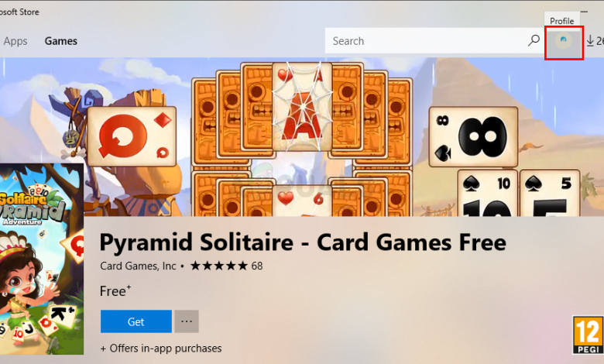Screen dimensions: 604x364
Task: Click the 8 of spades card in banner
Action: pyautogui.click(x=473, y=137)
